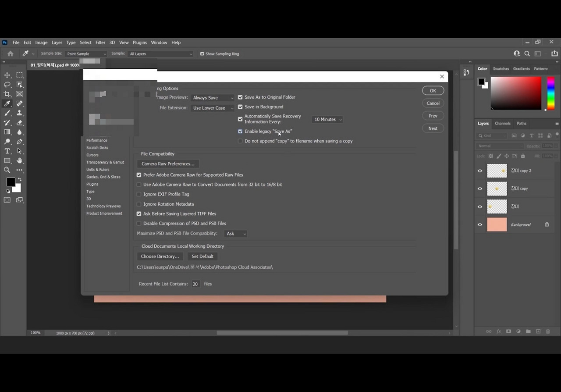
Task: Click the share icon at top right
Action: coord(554,53)
